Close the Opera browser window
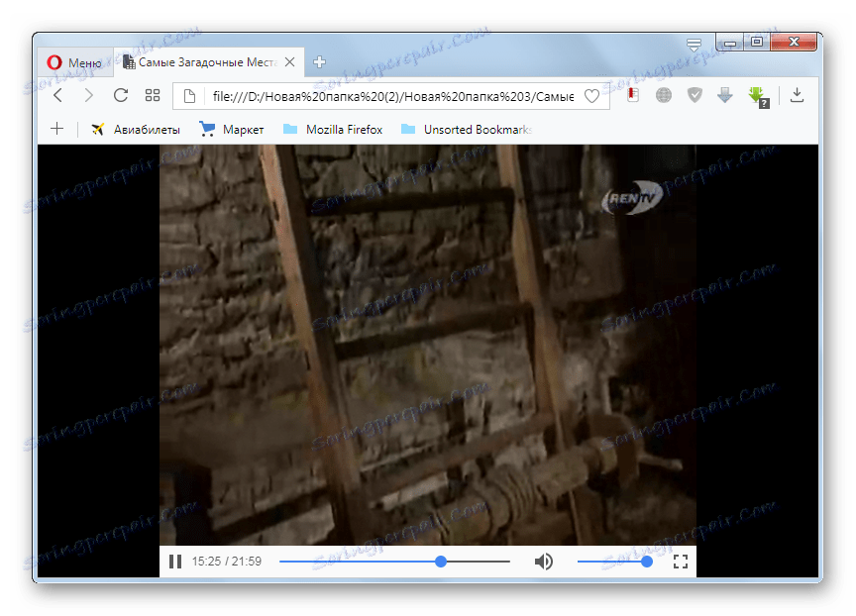This screenshot has width=856, height=616. (794, 42)
